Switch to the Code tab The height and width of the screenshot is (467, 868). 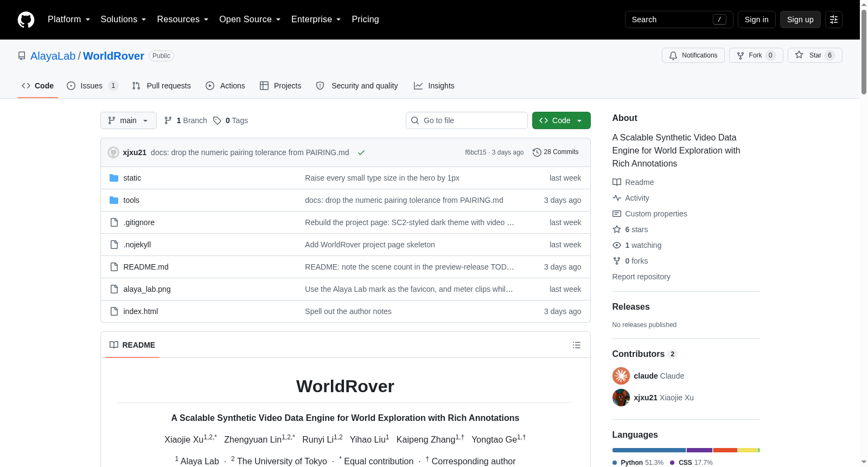(38, 86)
